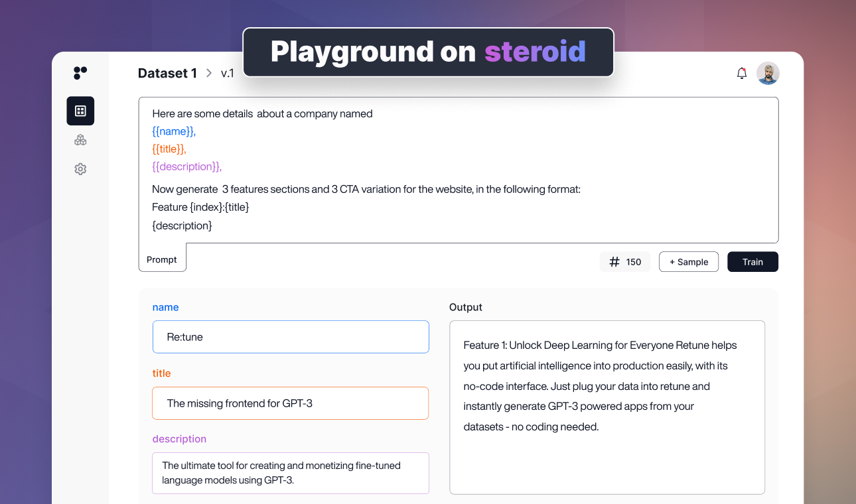The image size is (856, 504).
Task: Add a new sample with + Sample
Action: 688,262
